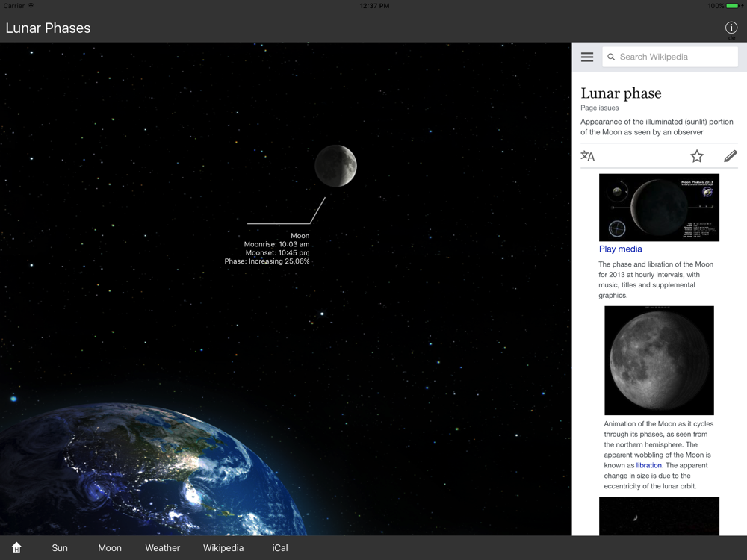Open the Wikipedia hamburger menu
This screenshot has width=747, height=560.
pyautogui.click(x=587, y=57)
